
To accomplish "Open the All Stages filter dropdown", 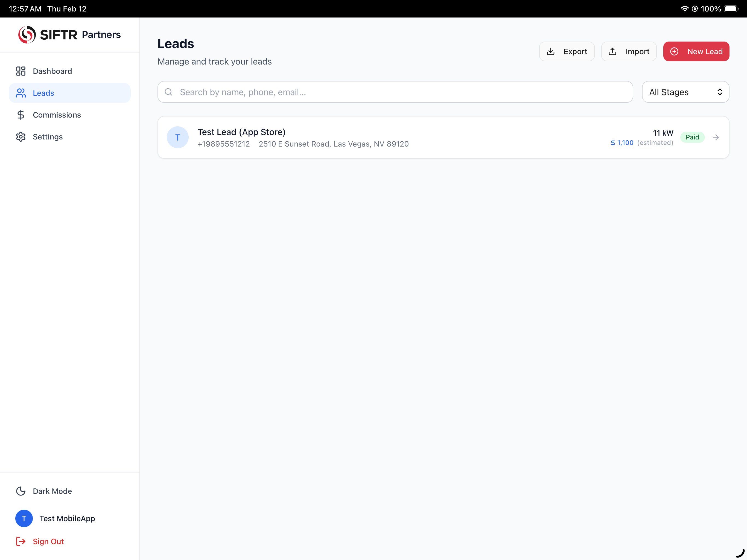I will [685, 92].
